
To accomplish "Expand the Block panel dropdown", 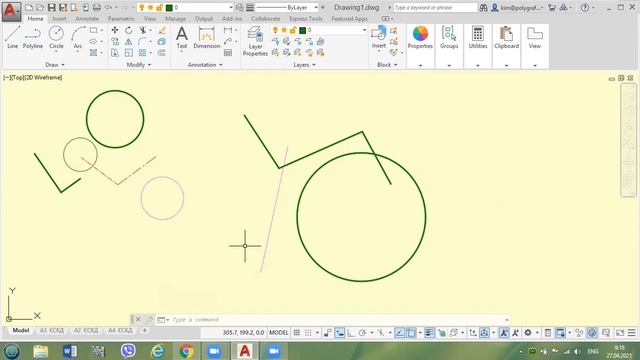I will (387, 64).
